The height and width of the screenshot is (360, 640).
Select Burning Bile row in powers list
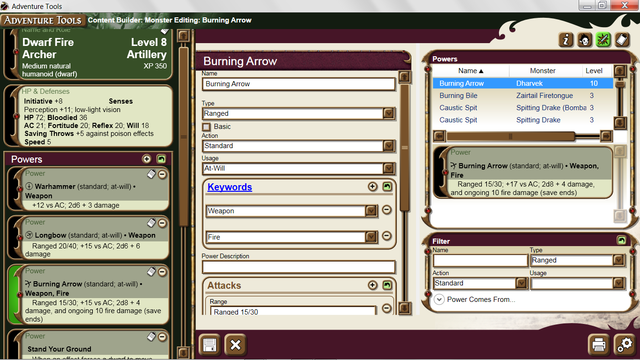522,96
